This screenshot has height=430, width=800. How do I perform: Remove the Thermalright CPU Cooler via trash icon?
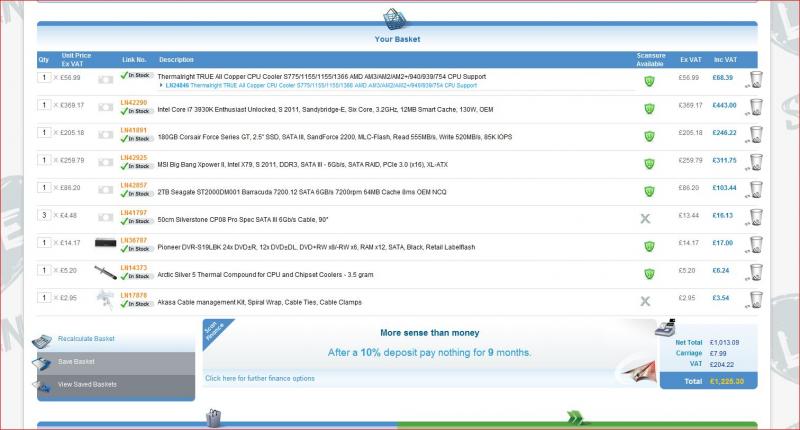tap(756, 80)
